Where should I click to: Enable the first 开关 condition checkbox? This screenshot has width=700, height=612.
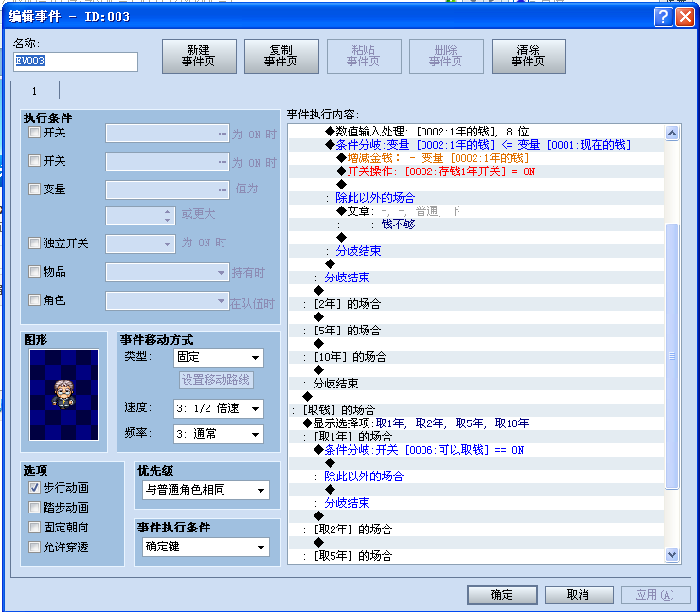coord(34,133)
